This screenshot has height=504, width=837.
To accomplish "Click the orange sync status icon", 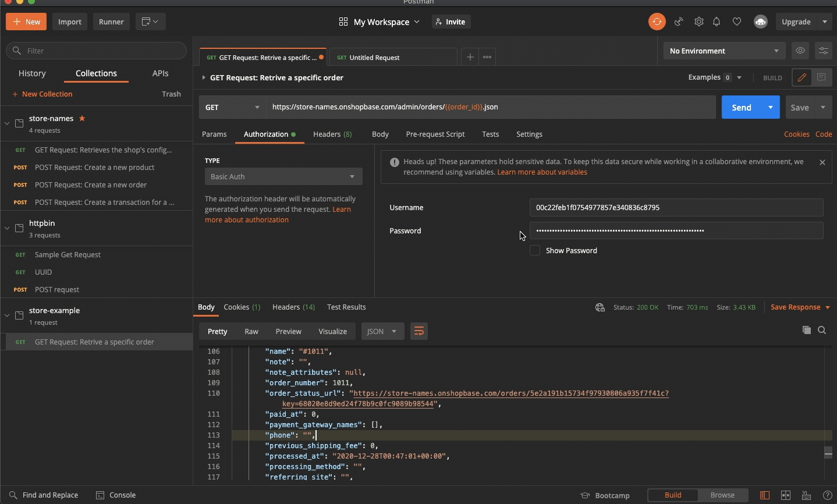I will [657, 22].
